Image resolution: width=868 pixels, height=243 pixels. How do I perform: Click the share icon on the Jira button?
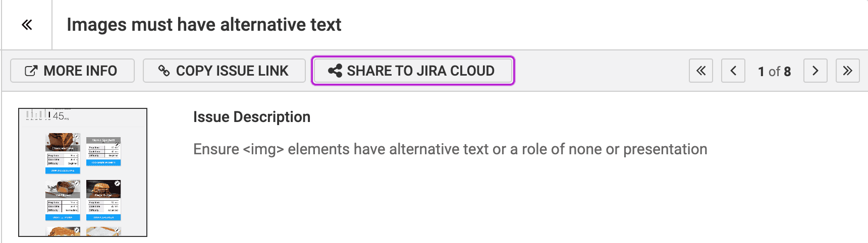(x=335, y=71)
